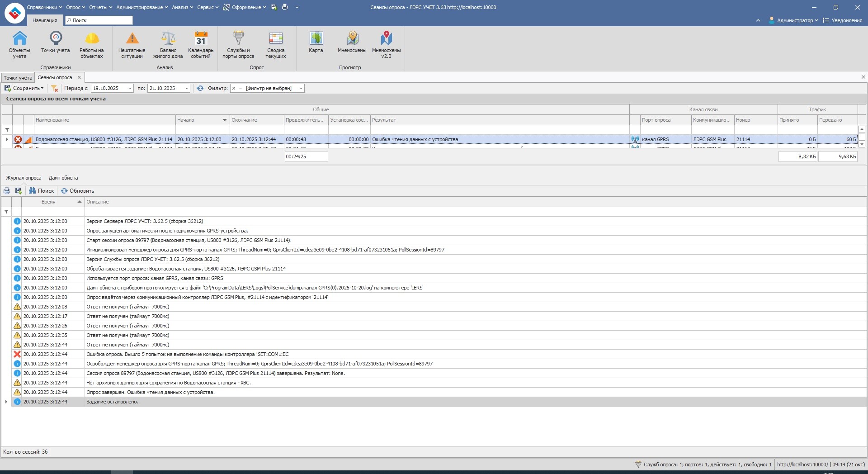The width and height of the screenshot is (868, 474).
Task: Open the Карта map view
Action: 316,42
